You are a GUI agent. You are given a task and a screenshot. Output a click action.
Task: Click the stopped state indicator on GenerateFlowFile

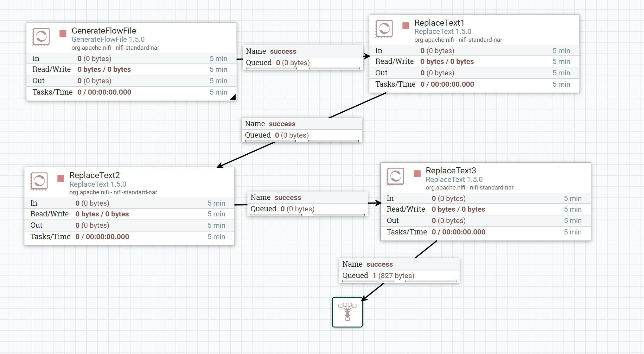point(62,34)
